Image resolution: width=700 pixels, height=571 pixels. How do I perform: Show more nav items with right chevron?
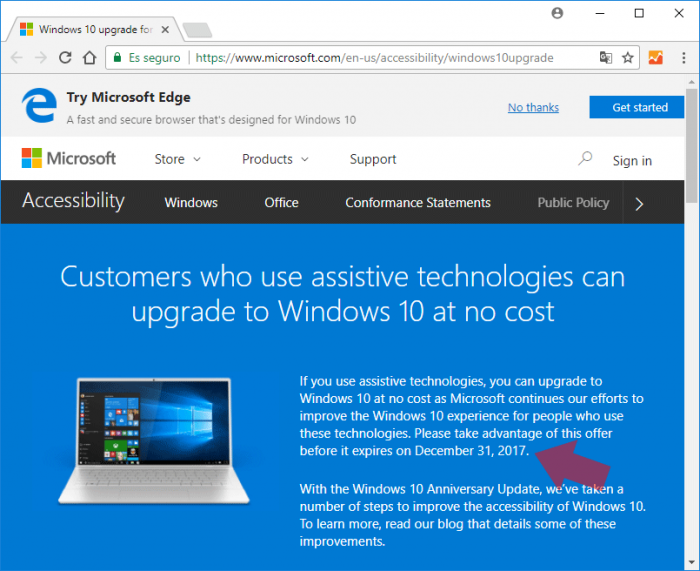pos(639,204)
